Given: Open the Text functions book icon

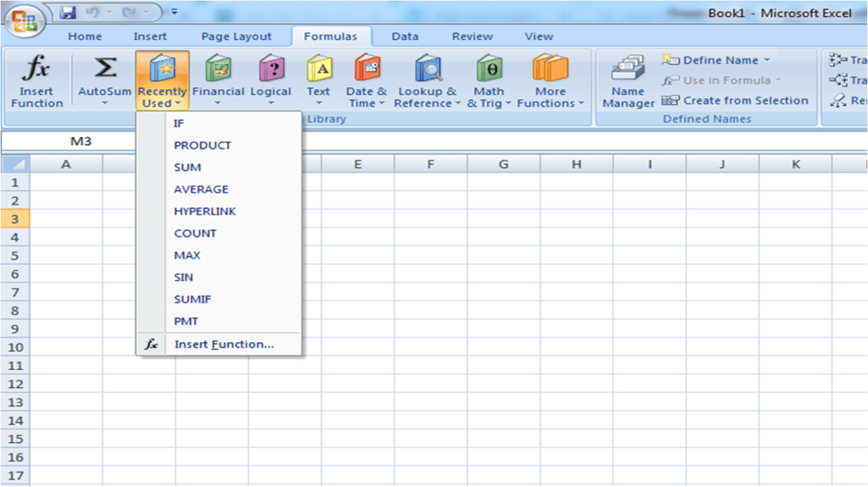Looking at the screenshot, I should (x=319, y=68).
